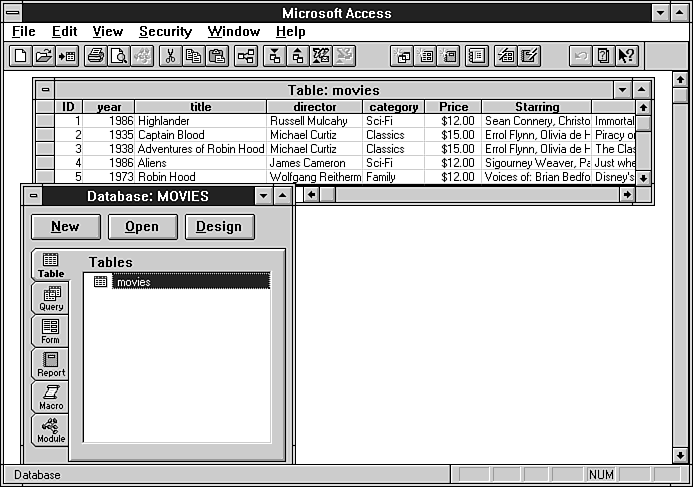The height and width of the screenshot is (487, 693).
Task: Click the 'James Cameron' director cell
Action: point(315,163)
